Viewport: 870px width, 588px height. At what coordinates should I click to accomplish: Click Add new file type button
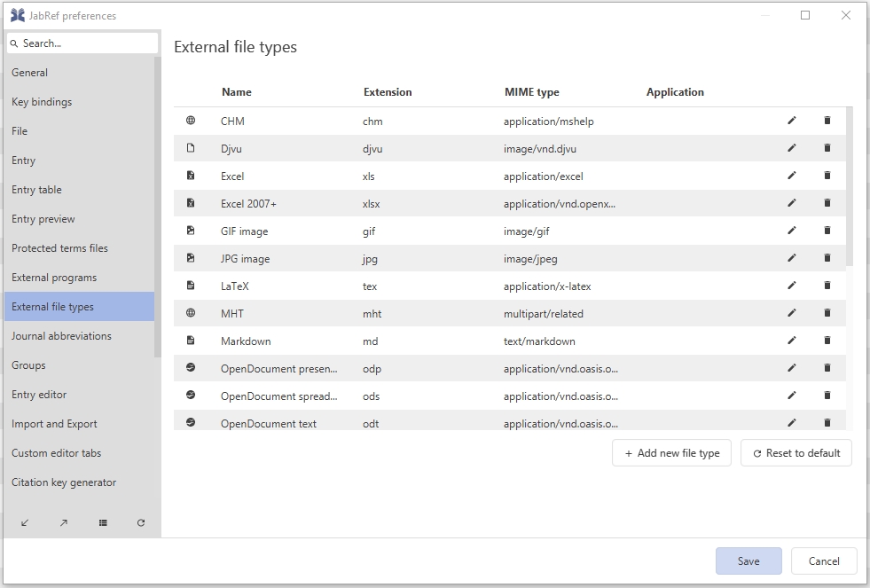[671, 453]
